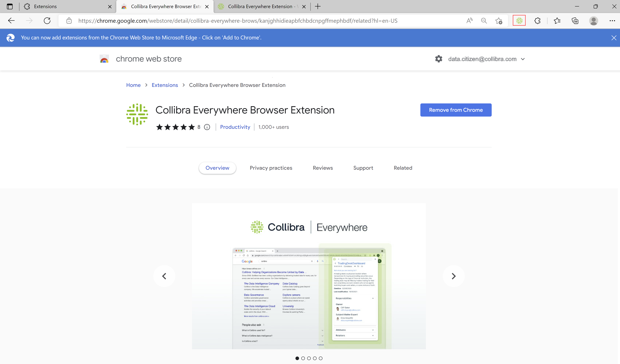
Task: Switch to the Reviews tab
Action: 323,168
